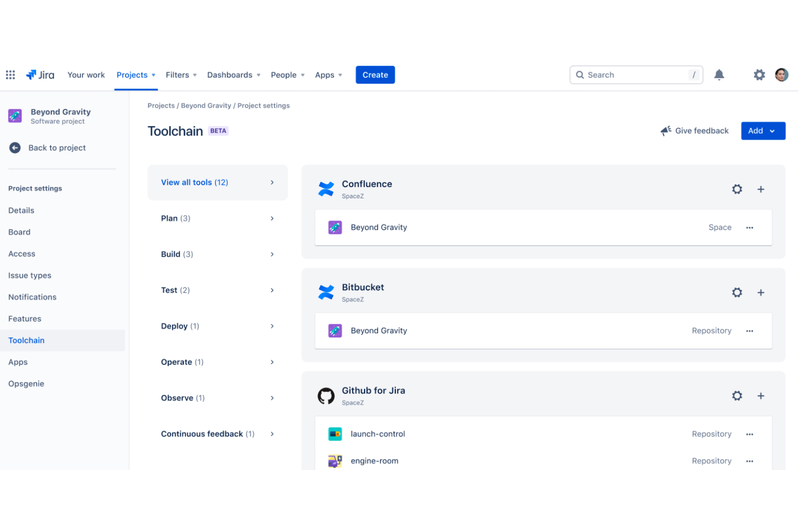Image resolution: width=798 pixels, height=532 pixels.
Task: Click the Back to project arrow icon
Action: click(15, 148)
